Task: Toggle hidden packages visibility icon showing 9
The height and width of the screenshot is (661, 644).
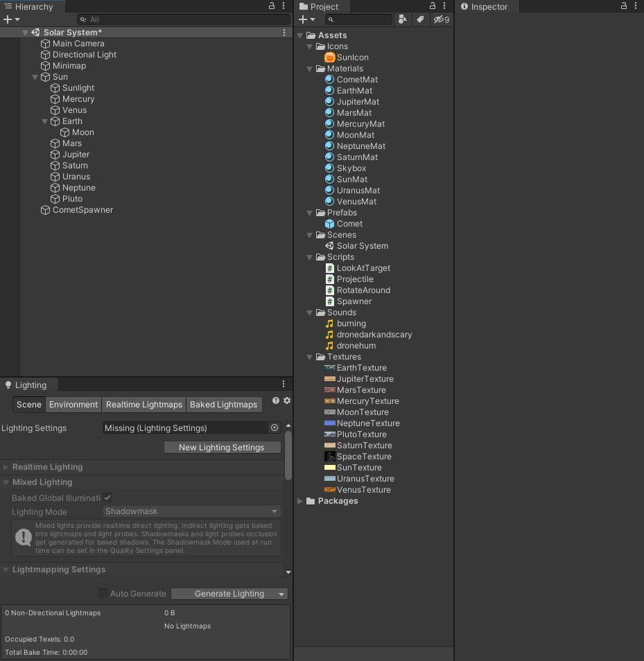Action: (442, 19)
